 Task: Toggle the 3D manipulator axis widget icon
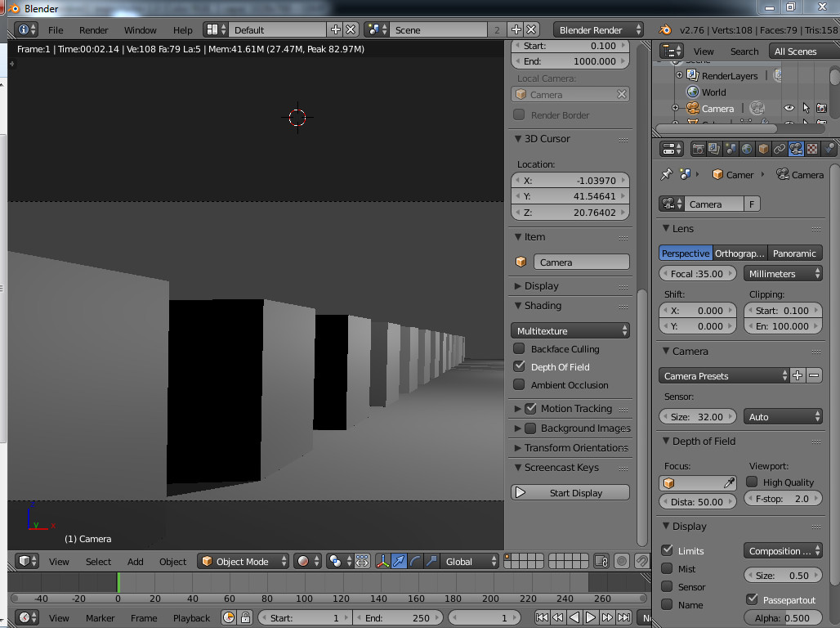(382, 562)
